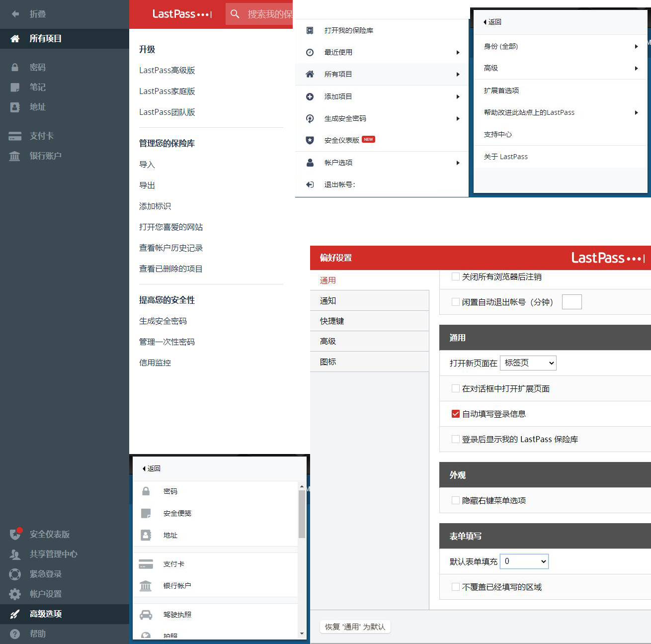Click the scrollbar down arrow in the item type popup
651x644 pixels.
point(302,634)
